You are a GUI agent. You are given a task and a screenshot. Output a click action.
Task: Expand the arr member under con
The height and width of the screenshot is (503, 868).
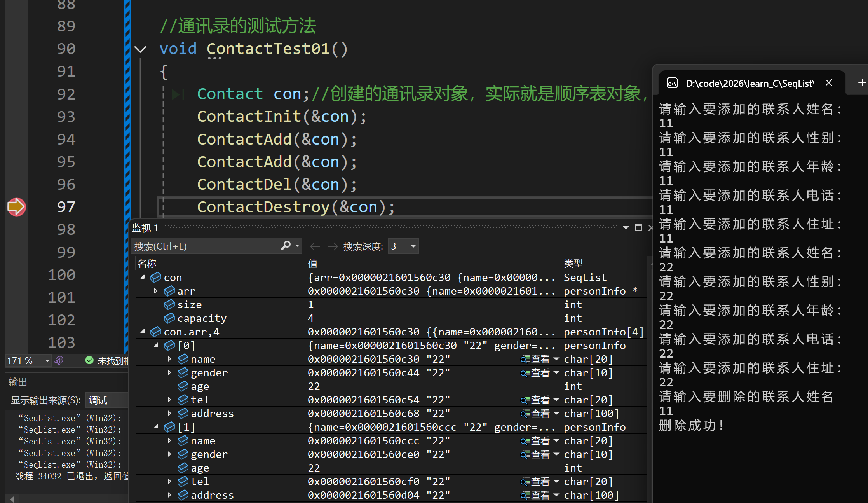tap(156, 291)
